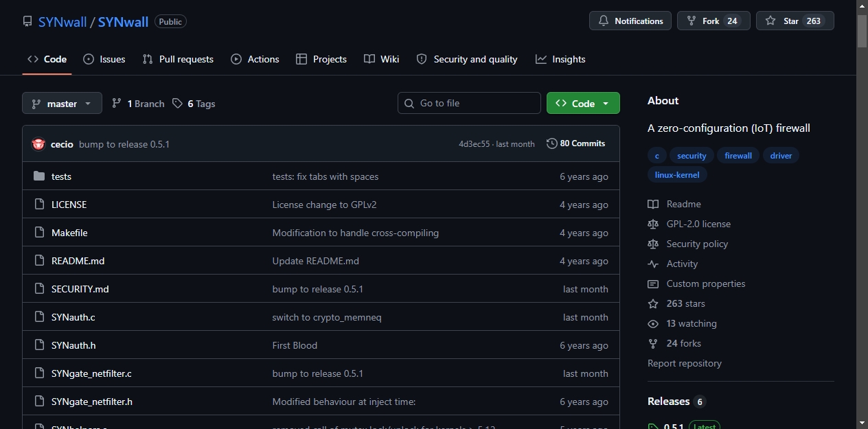The width and height of the screenshot is (868, 429).
Task: Open the Security policy link
Action: 687,244
